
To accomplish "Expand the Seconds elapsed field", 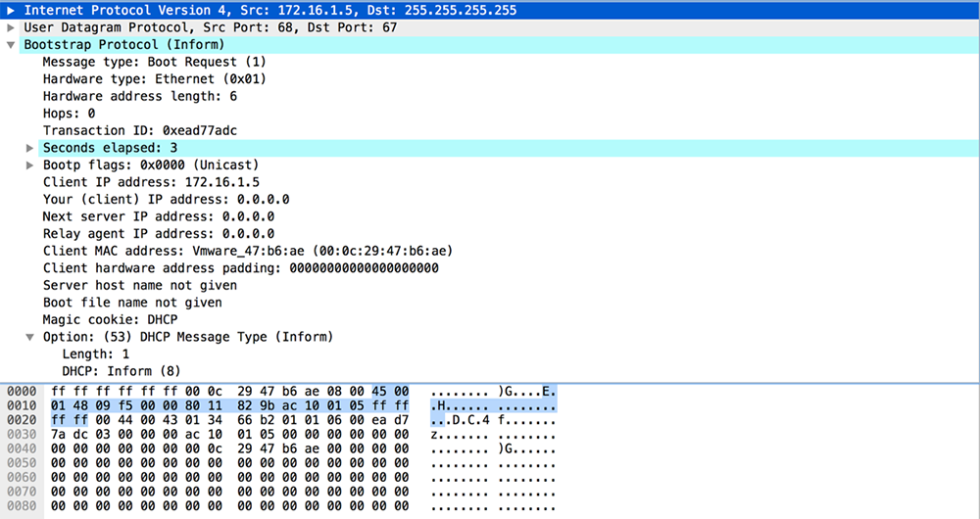I will click(29, 148).
